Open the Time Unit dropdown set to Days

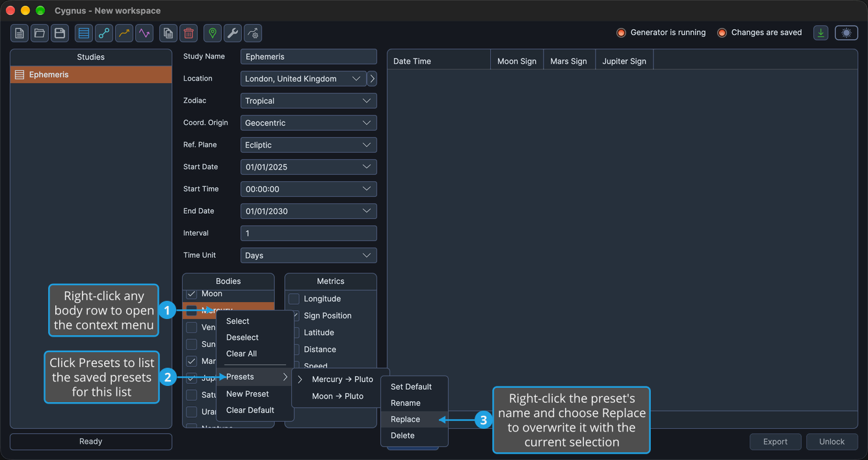308,255
